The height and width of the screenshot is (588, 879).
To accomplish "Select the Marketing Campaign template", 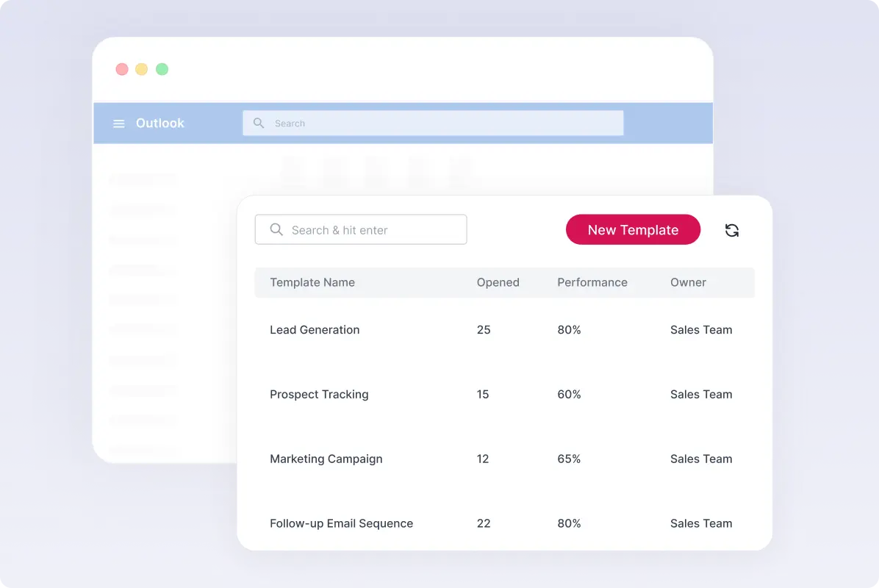I will tap(326, 459).
